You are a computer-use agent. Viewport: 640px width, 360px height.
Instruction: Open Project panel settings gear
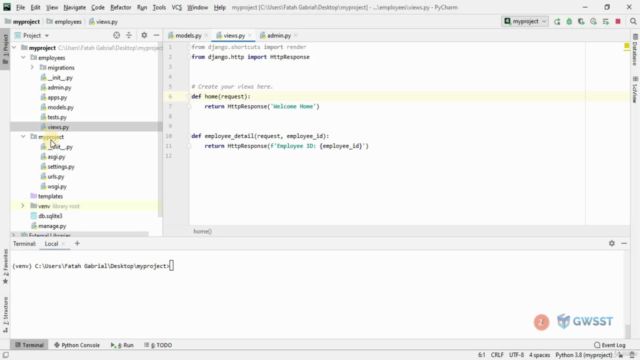[144, 36]
